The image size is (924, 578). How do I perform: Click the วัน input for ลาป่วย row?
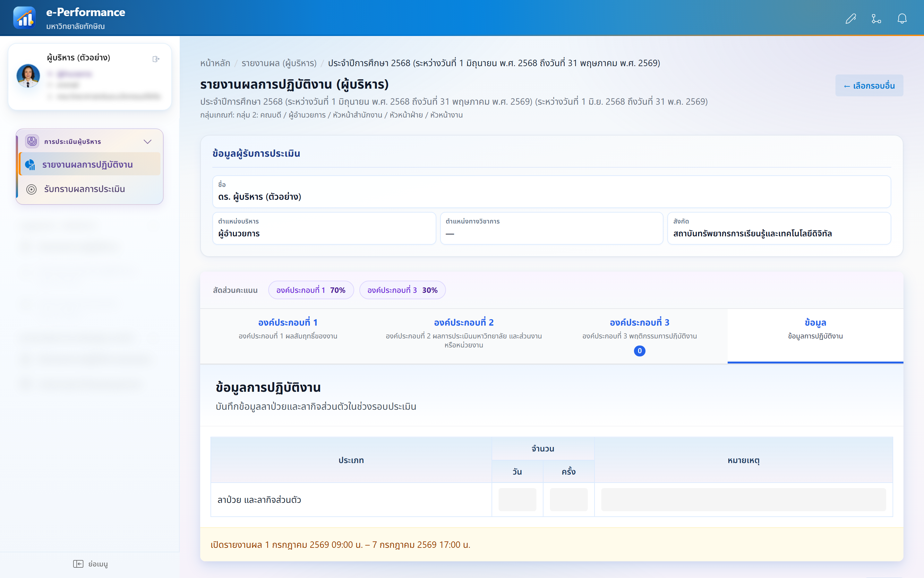[517, 500]
